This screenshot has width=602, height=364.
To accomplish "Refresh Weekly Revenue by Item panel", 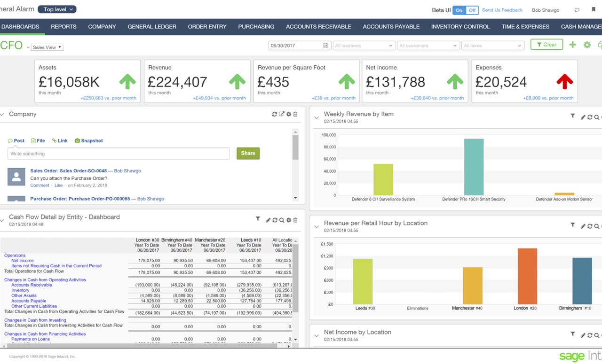I will pos(590,117).
